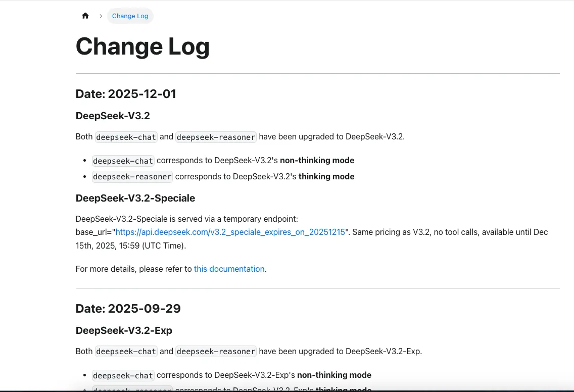Click the home icon in breadcrumb

tap(85, 16)
